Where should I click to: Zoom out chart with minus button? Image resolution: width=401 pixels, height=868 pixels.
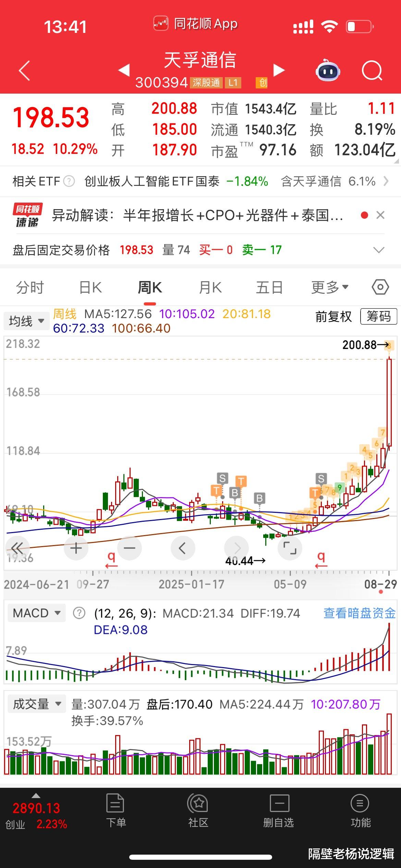(130, 548)
